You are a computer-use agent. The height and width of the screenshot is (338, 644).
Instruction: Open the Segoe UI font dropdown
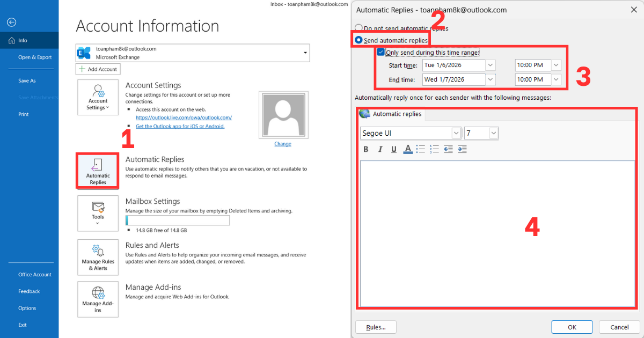tap(456, 133)
